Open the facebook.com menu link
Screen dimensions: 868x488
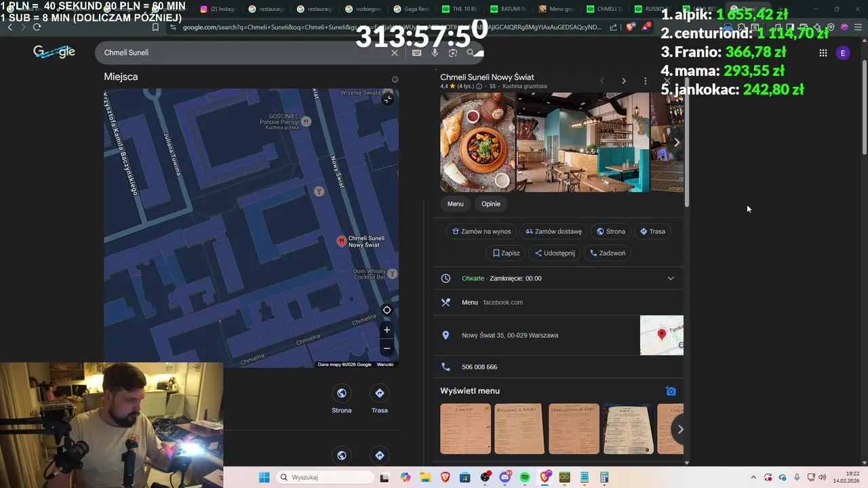pyautogui.click(x=502, y=302)
